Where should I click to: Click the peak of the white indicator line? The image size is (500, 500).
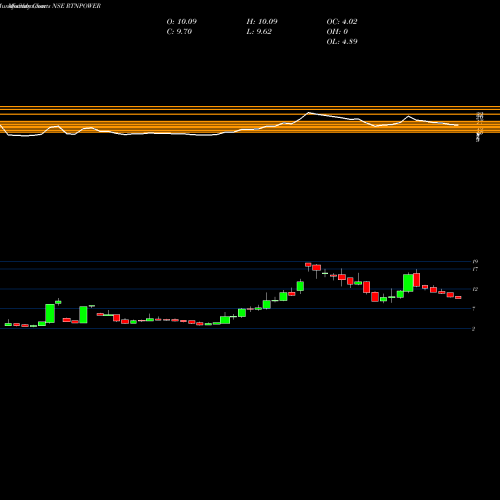[x=309, y=113]
